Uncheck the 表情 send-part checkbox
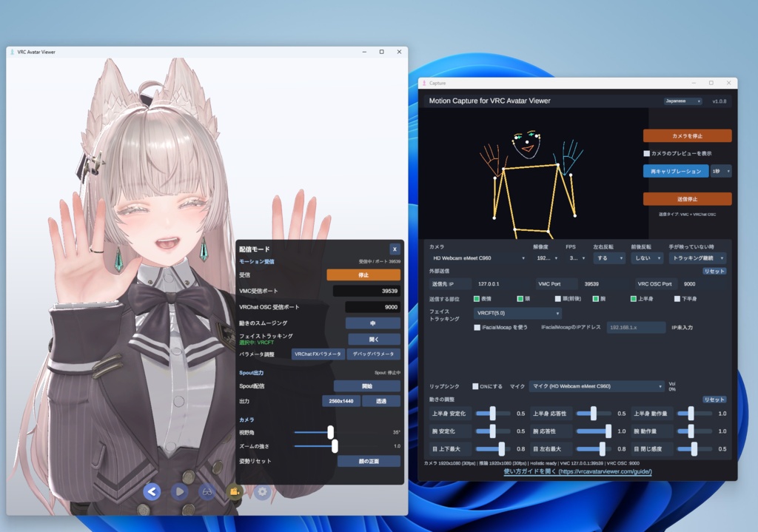758x532 pixels. [x=477, y=299]
